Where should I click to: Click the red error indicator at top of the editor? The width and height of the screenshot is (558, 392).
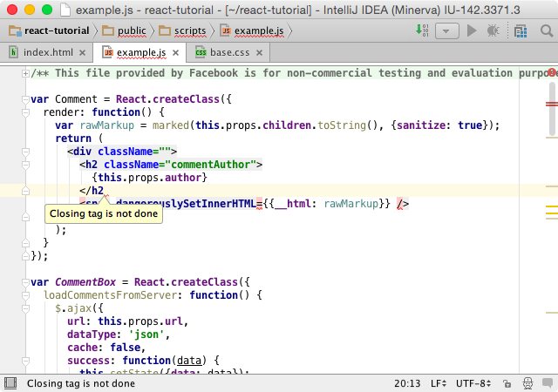(x=552, y=72)
